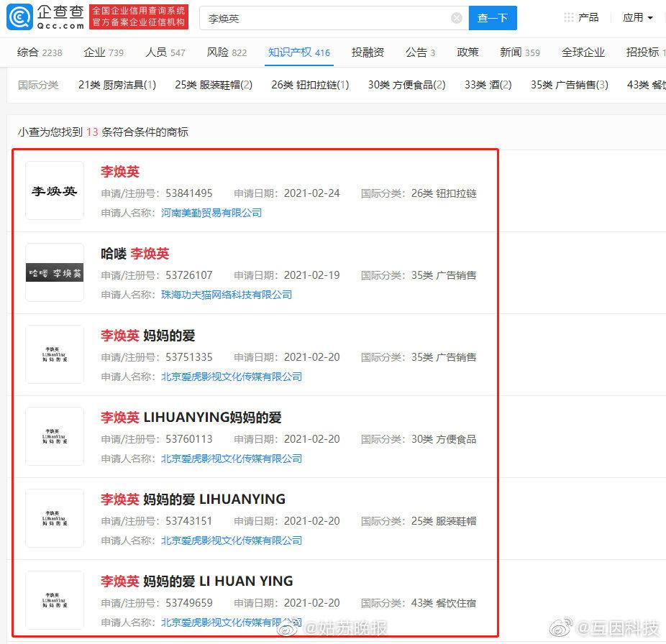Viewport: 666px width, 644px height.
Task: Filter by 26类 钮扣拉链
Action: (x=310, y=85)
